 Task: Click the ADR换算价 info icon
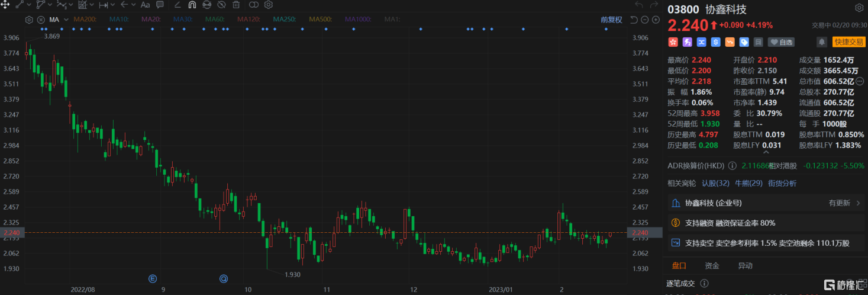pyautogui.click(x=733, y=166)
